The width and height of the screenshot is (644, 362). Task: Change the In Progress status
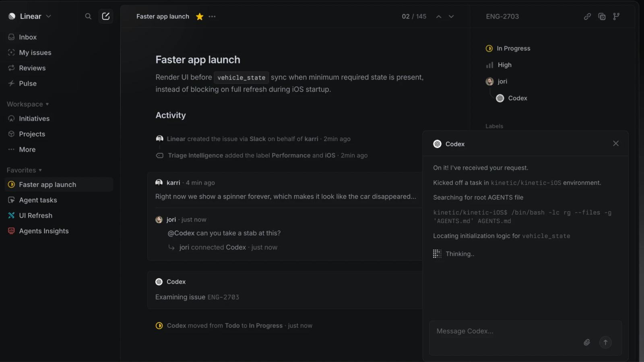coord(508,48)
